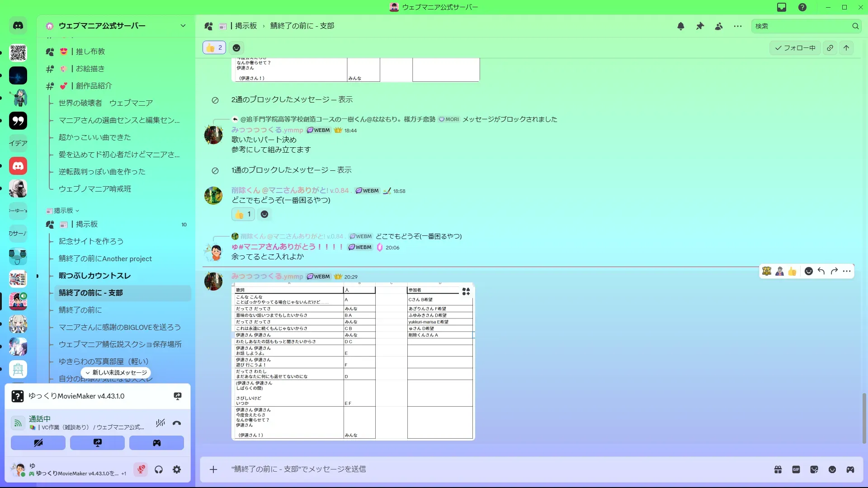Open pinned messages with pin icon
This screenshot has height=488, width=868.
[x=700, y=26]
